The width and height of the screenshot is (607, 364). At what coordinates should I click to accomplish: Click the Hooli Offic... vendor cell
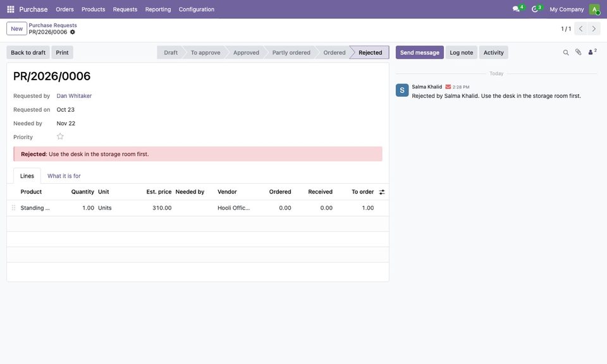click(x=234, y=208)
